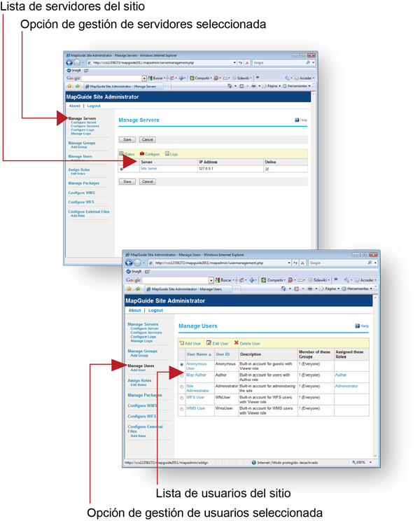Click SnagIt toolbar button in Manage Servers window
The width and height of the screenshot is (420, 521).
[x=73, y=71]
